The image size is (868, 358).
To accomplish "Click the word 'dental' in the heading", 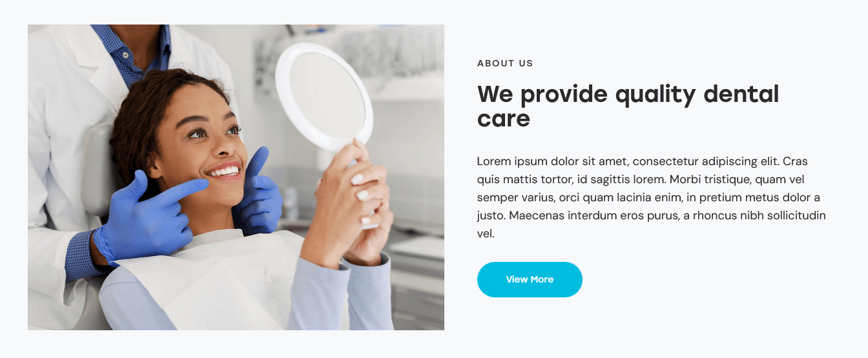I will coord(741,94).
